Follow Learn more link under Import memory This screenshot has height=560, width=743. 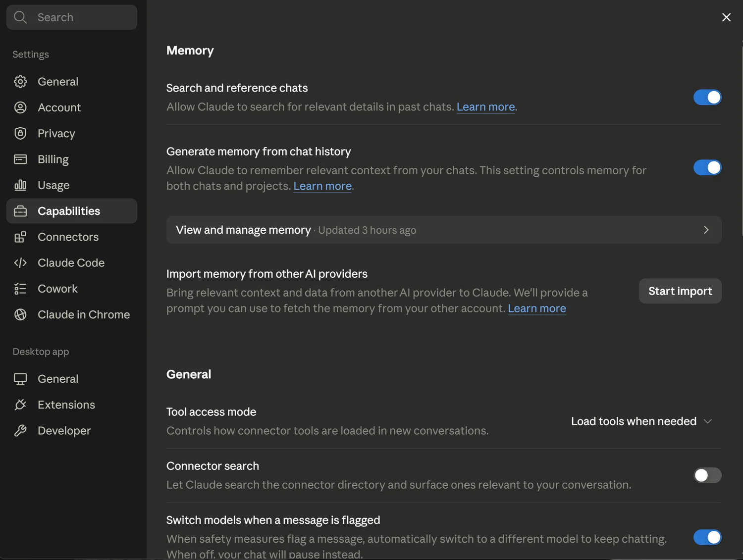(x=537, y=308)
